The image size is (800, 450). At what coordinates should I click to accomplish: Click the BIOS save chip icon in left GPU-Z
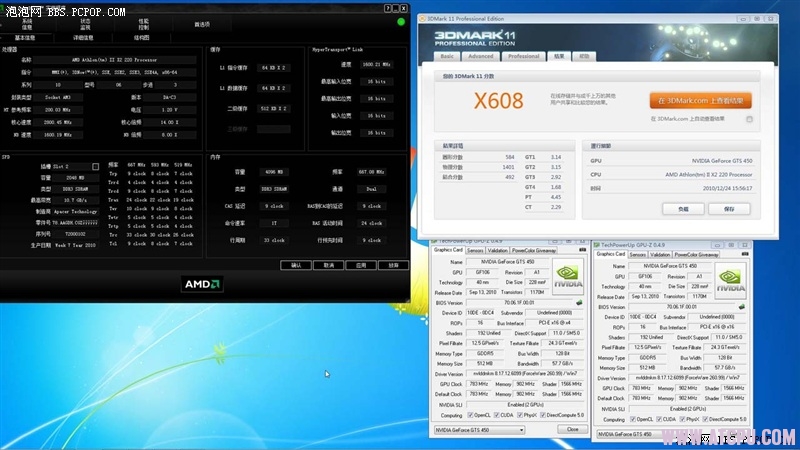(579, 303)
